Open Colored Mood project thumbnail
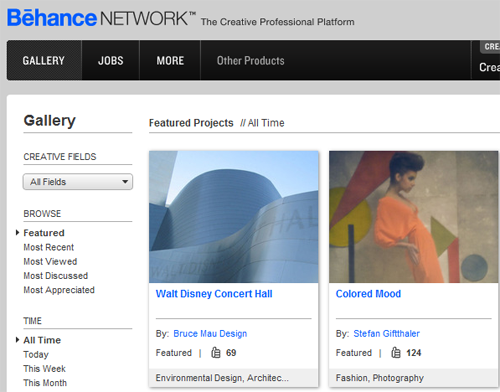 pyautogui.click(x=414, y=217)
